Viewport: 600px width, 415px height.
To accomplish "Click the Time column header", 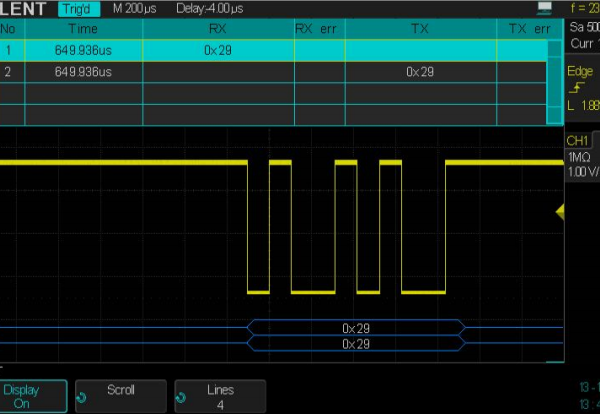I will click(82, 29).
